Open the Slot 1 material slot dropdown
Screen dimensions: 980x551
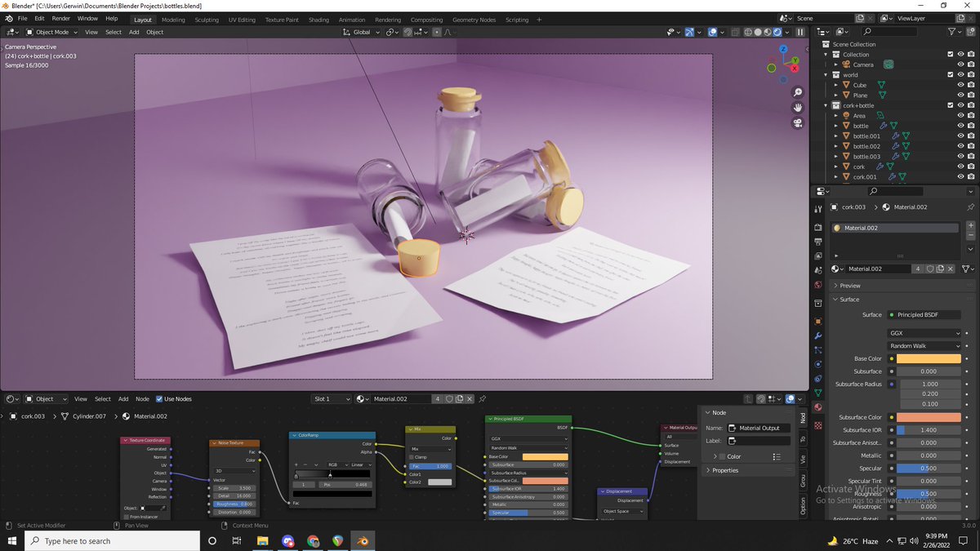(332, 398)
